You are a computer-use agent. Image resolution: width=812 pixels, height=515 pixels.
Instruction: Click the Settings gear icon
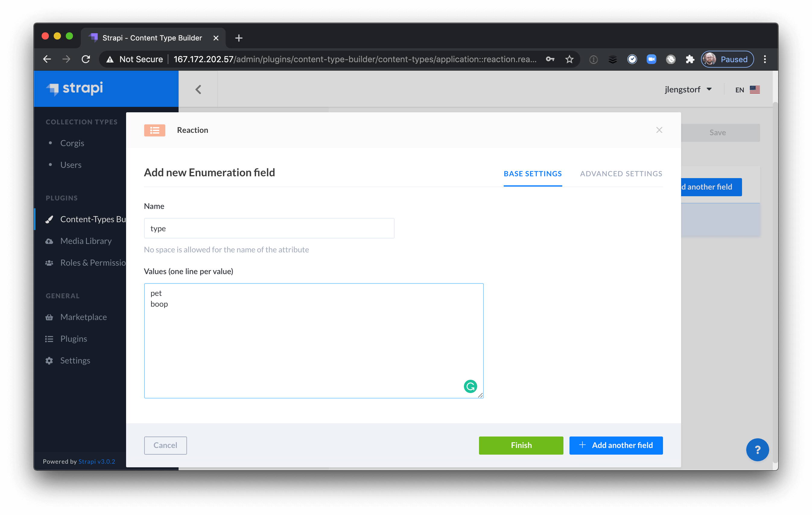[49, 360]
